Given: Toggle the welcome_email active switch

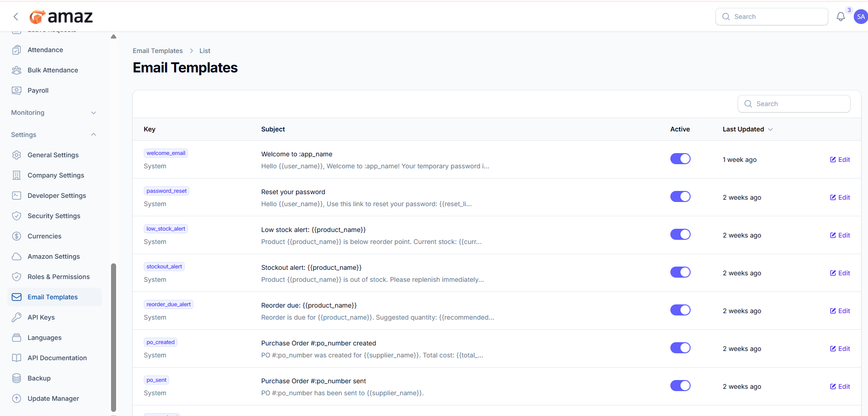Looking at the screenshot, I should (x=680, y=159).
